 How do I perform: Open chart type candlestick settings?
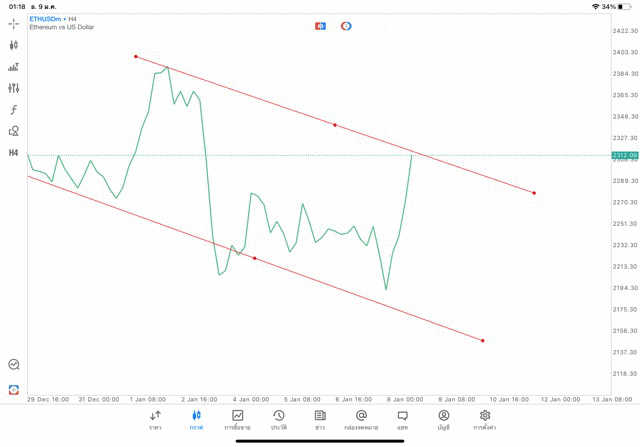(14, 45)
